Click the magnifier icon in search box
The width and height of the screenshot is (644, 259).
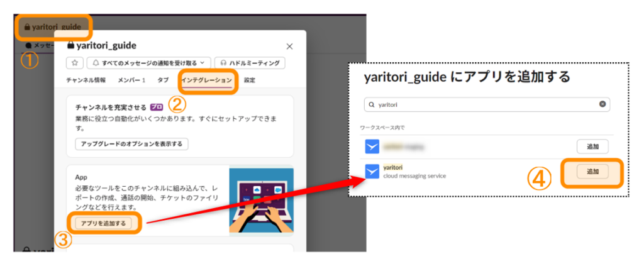(x=372, y=105)
